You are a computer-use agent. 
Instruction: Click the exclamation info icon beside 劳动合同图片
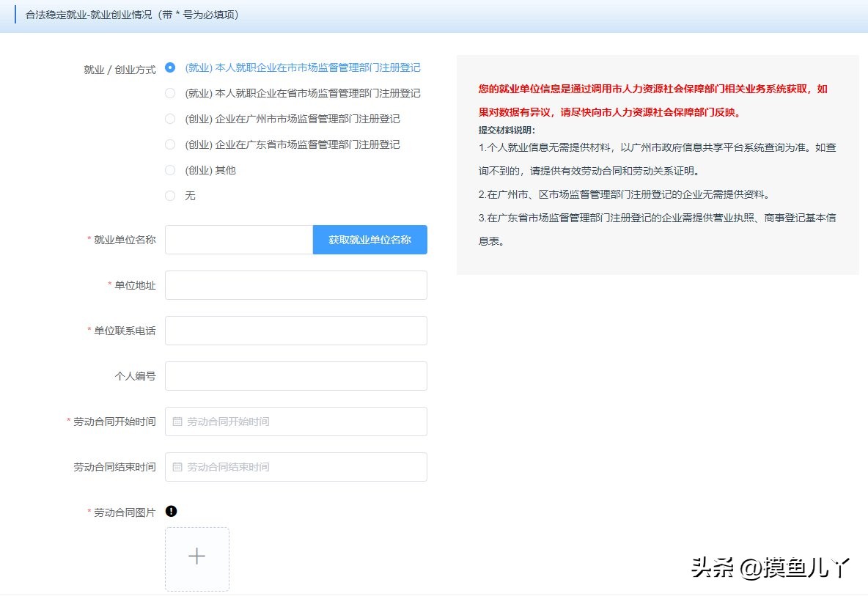(x=171, y=511)
